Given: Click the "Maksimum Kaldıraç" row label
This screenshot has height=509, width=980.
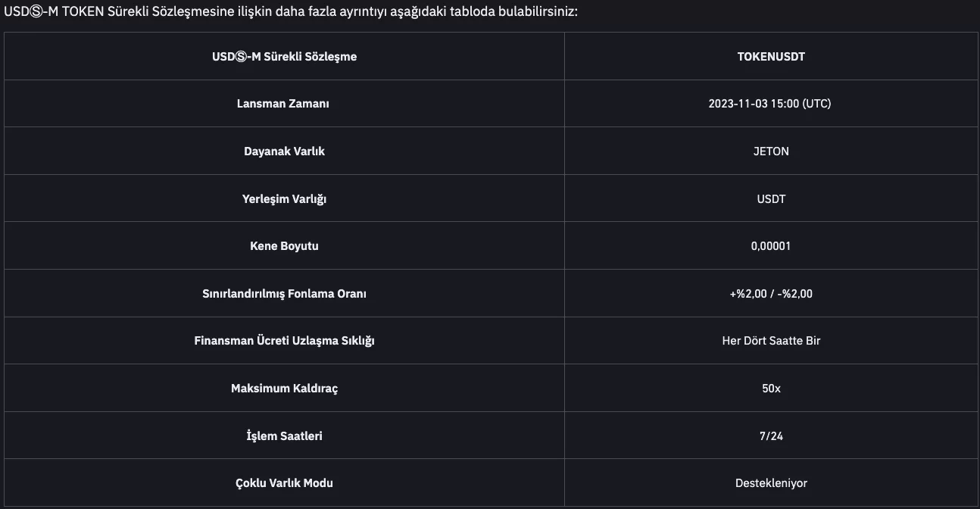Looking at the screenshot, I should click(284, 389).
